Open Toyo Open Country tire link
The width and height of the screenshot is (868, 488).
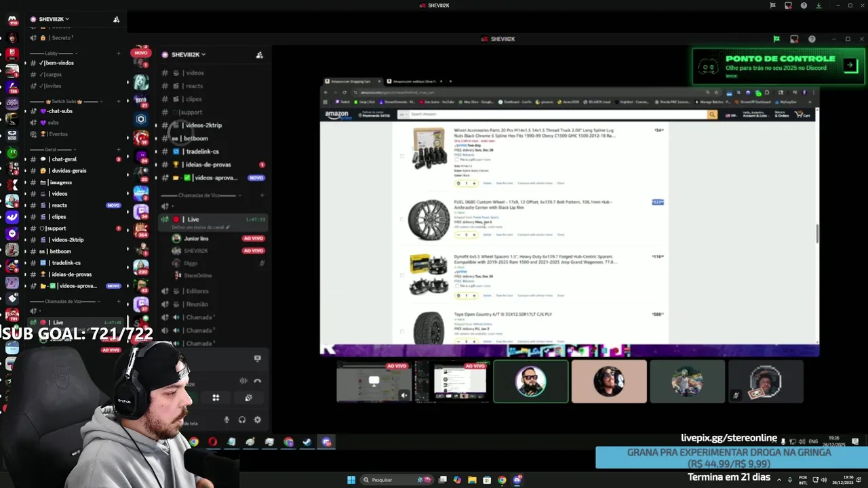[x=502, y=314]
